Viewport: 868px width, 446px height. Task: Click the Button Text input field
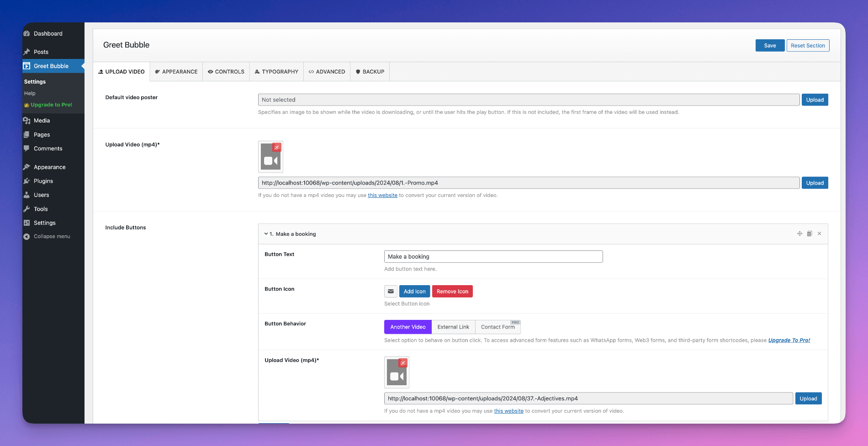click(493, 256)
